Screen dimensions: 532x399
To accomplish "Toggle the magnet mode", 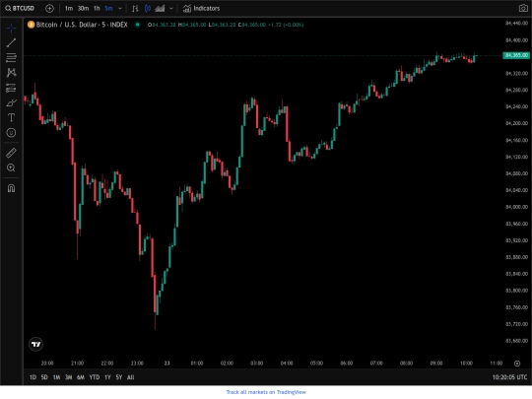I will (11, 188).
